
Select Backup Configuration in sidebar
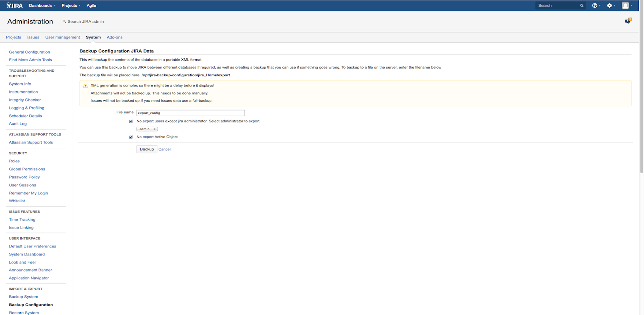click(31, 305)
